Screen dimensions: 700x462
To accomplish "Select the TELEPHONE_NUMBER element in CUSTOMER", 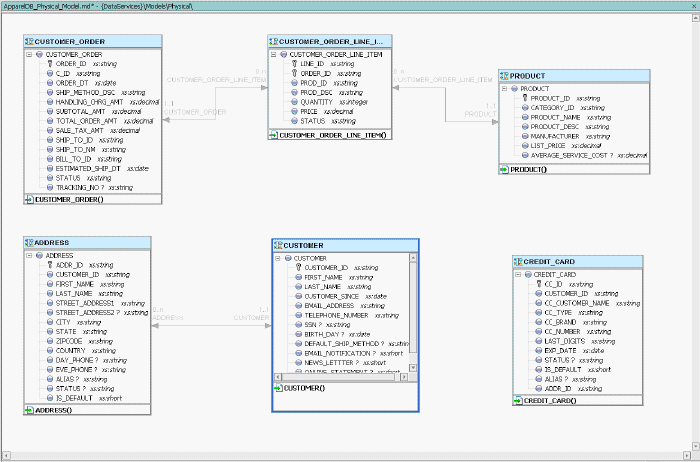I will [347, 315].
